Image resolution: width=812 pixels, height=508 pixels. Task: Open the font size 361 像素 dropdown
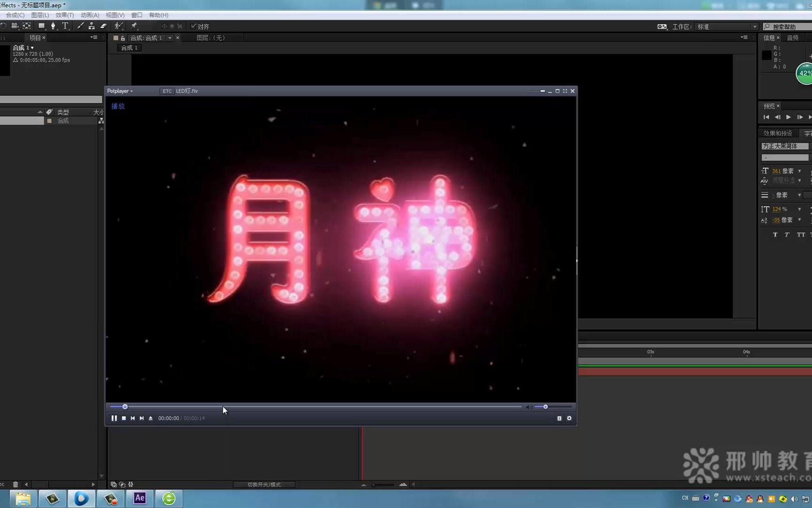coord(800,170)
